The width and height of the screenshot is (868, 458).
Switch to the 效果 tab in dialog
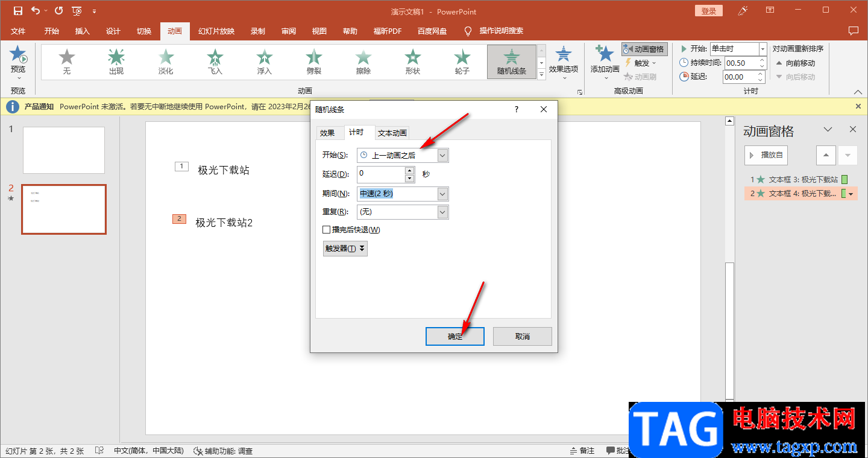[327, 133]
